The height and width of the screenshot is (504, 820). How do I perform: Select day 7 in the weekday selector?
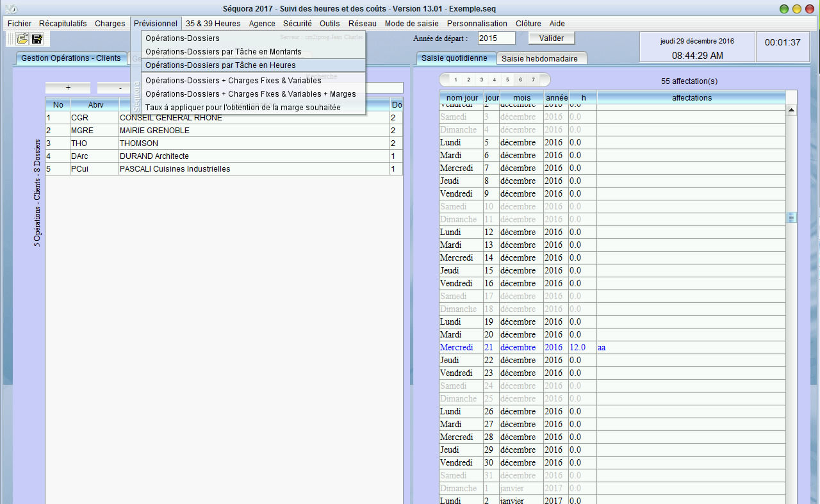click(533, 80)
